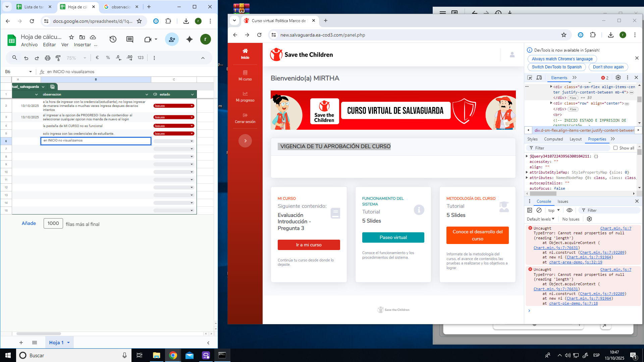Clear console with the ban icon
The width and height of the screenshot is (644, 362).
(x=539, y=210)
